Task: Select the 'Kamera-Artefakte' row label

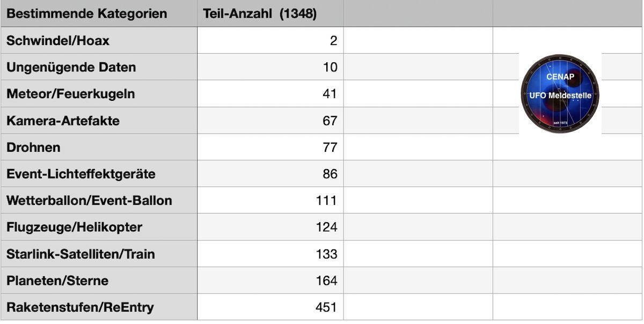Action: point(63,121)
